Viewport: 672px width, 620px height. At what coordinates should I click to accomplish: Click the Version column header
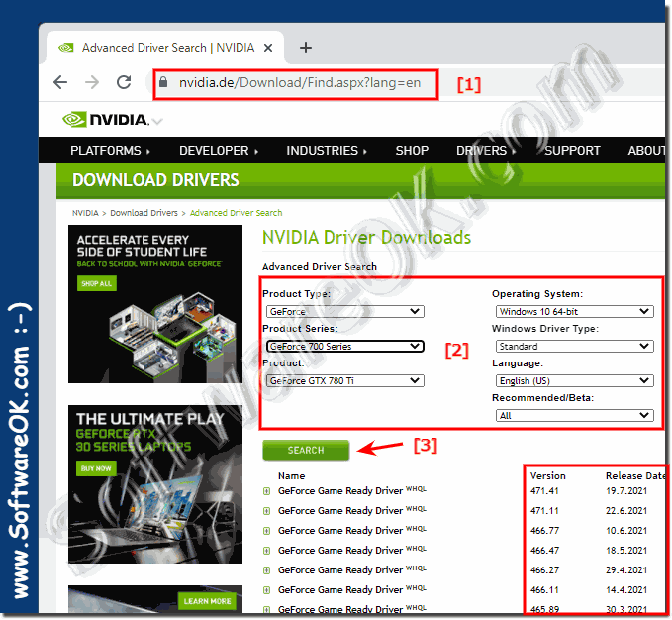[547, 476]
